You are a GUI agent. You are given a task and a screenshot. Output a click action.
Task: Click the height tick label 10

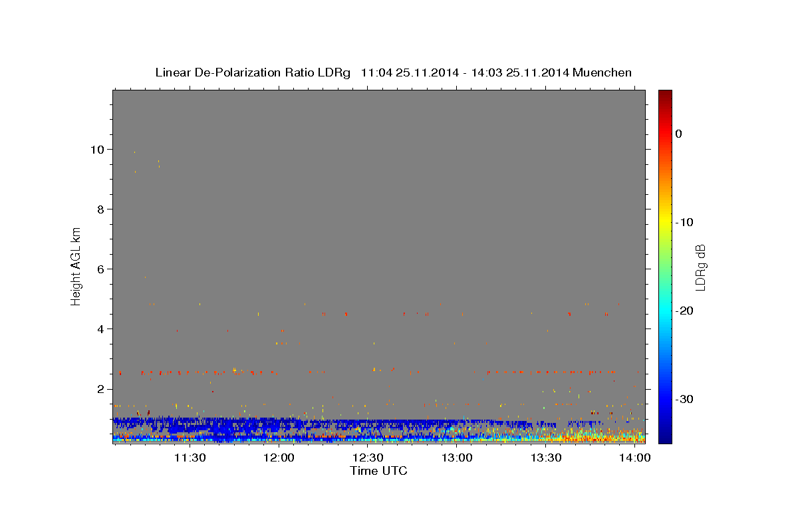(98, 149)
